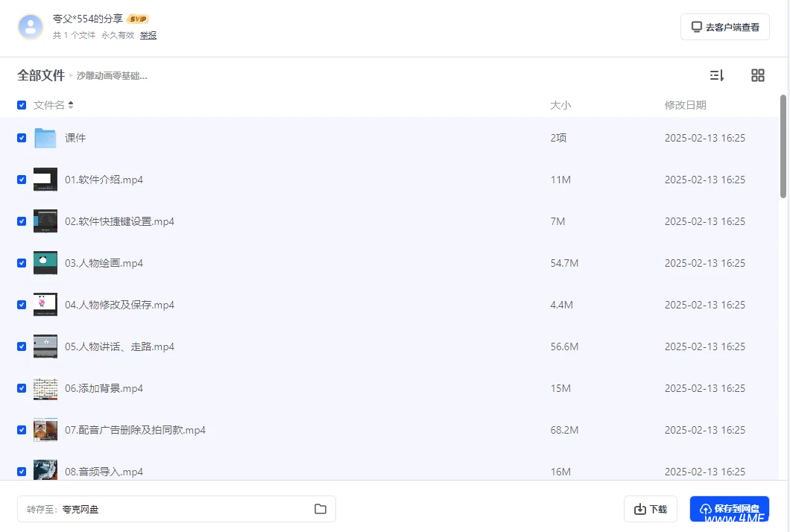Click the 举报 report link
Image resolution: width=790 pixels, height=532 pixels.
(148, 35)
